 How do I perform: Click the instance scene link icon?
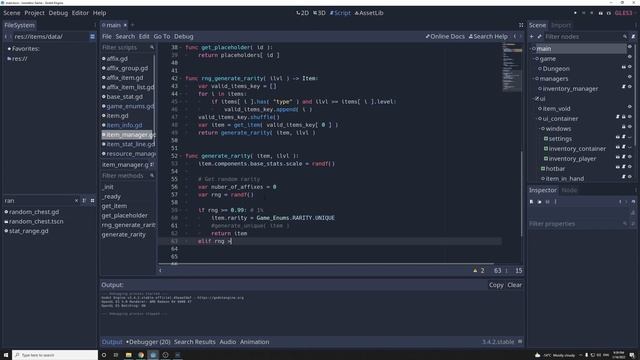tap(539, 37)
